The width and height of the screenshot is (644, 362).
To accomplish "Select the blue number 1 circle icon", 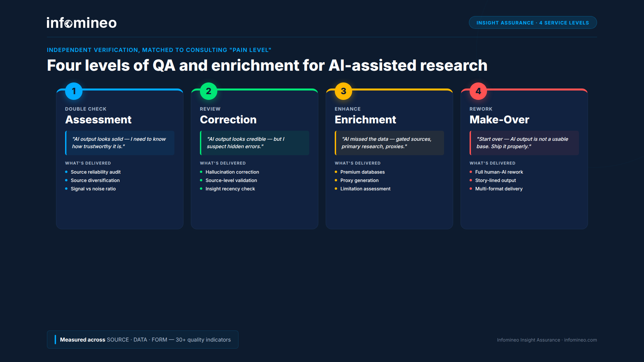I will (74, 91).
